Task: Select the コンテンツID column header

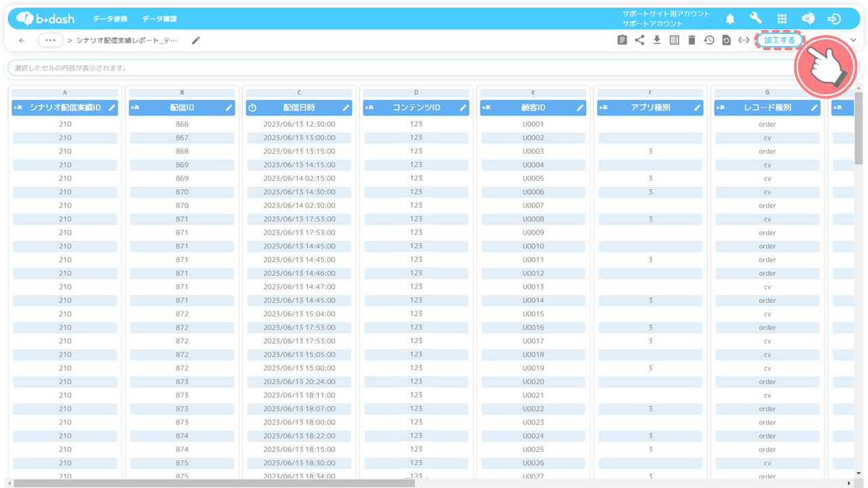Action: (x=416, y=107)
